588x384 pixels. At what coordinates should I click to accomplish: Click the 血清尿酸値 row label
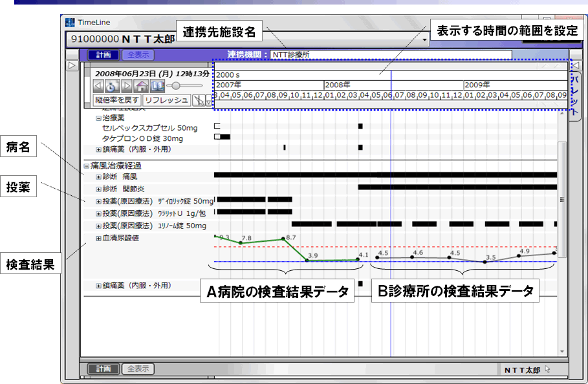121,238
